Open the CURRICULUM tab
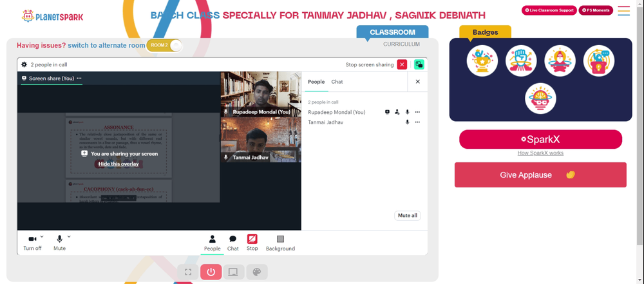The image size is (644, 284). pos(402,44)
